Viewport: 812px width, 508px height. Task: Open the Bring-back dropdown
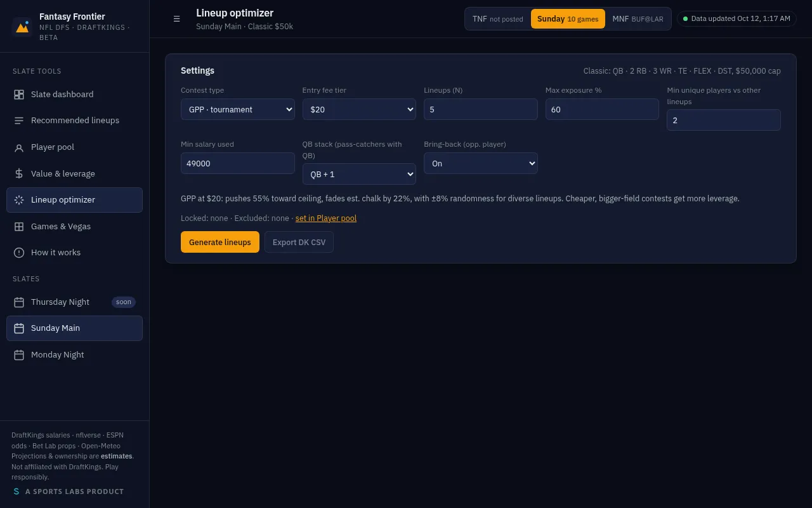tap(481, 163)
